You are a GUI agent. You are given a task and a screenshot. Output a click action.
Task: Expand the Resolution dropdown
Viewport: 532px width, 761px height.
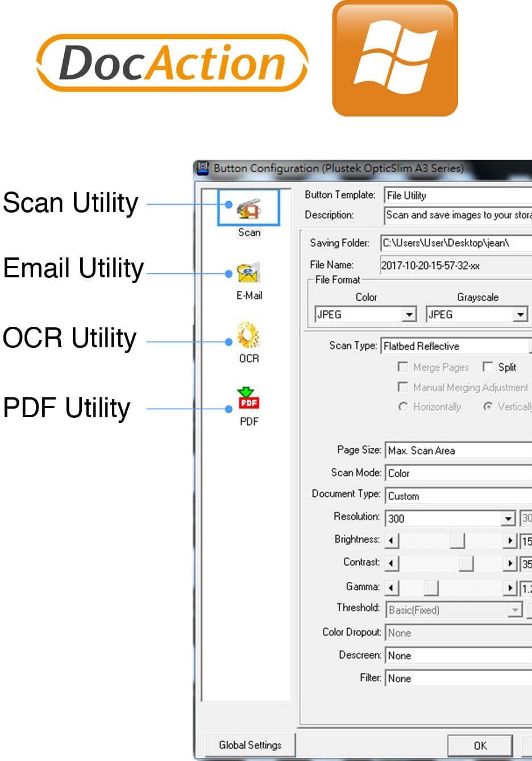508,518
